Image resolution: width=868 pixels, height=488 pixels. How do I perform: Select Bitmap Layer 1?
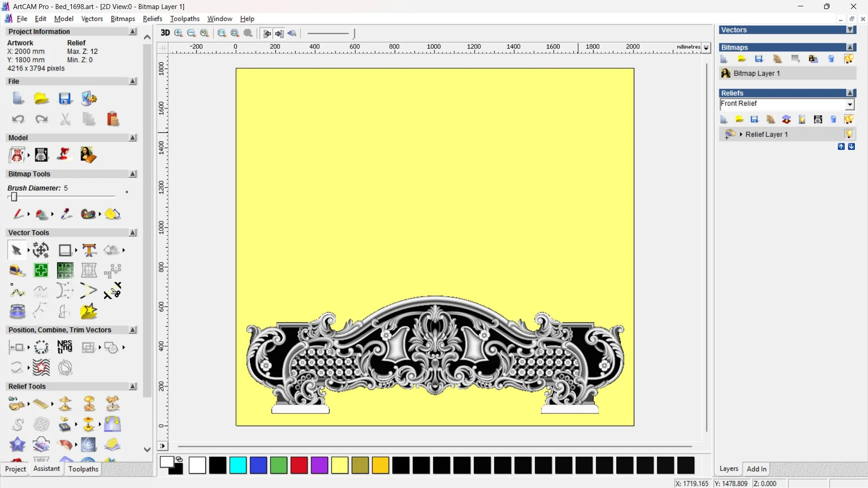pyautogui.click(x=756, y=73)
